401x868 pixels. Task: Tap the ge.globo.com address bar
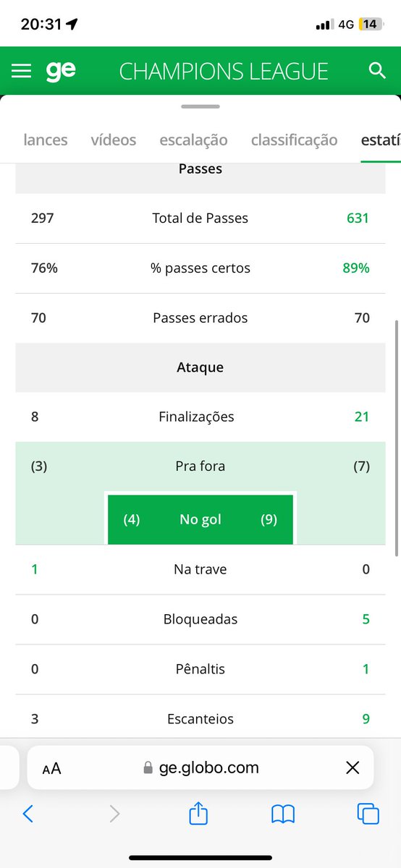200,767
